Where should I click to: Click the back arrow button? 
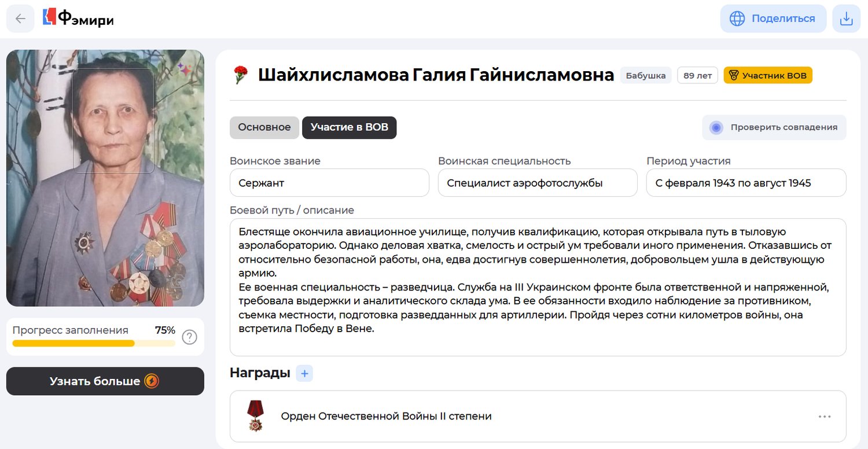[20, 19]
